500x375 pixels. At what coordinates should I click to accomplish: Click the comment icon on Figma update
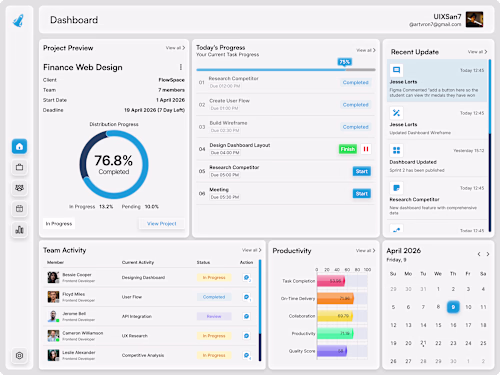click(396, 70)
